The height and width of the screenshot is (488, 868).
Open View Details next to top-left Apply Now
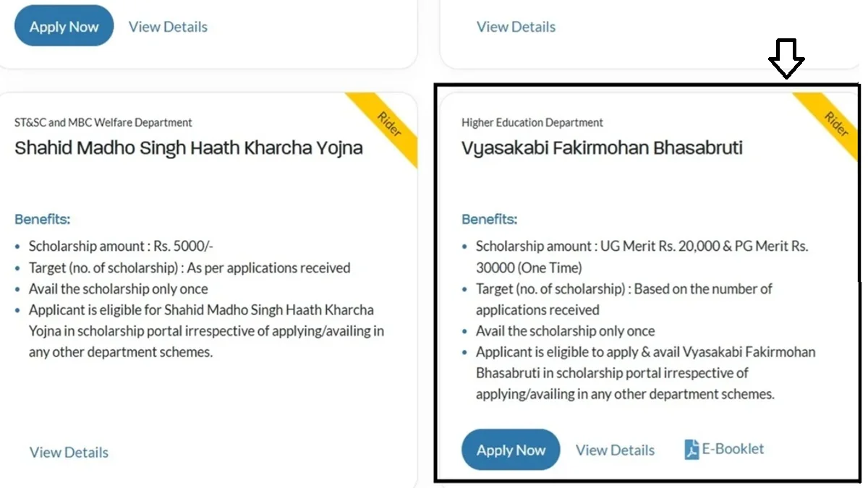tap(168, 26)
